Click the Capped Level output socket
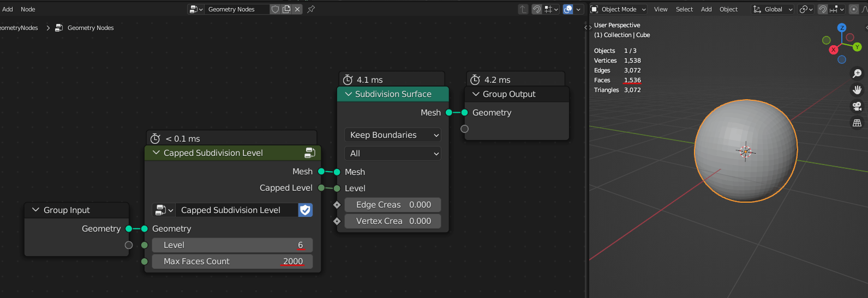The image size is (868, 298). (x=321, y=188)
